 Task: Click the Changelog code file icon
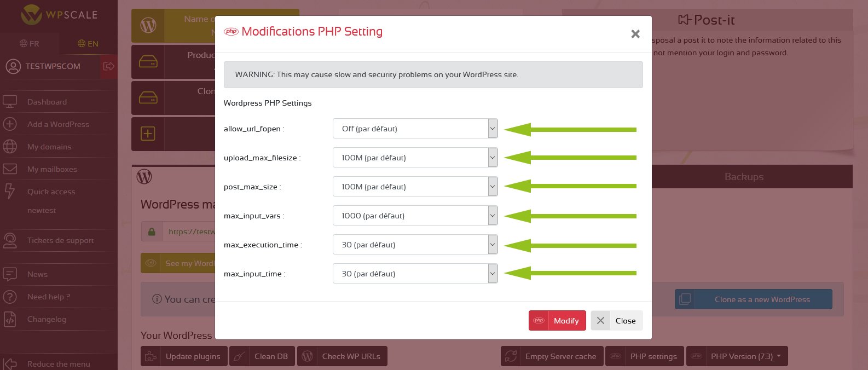[x=10, y=319]
